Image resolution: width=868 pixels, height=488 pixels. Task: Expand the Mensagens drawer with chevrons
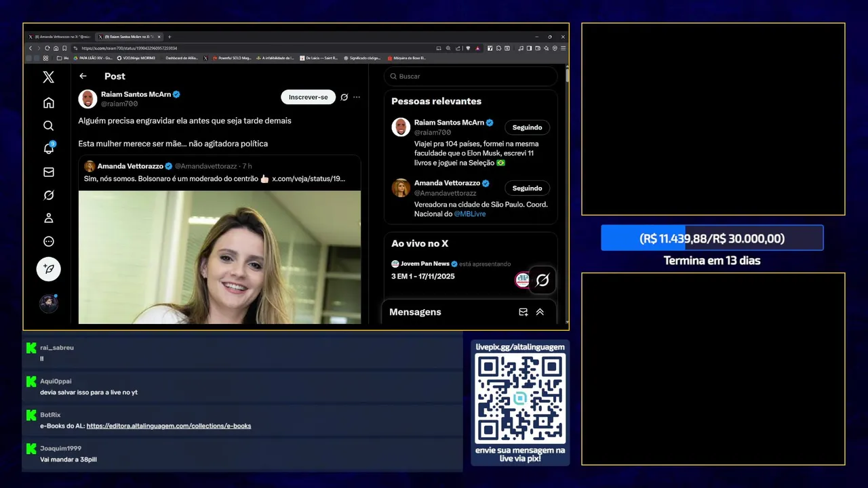pyautogui.click(x=540, y=312)
